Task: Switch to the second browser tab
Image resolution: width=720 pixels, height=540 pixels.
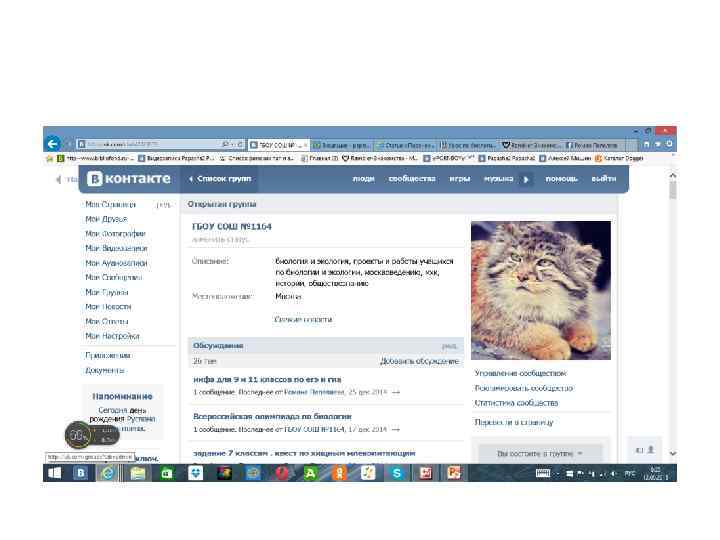Action: tap(342, 145)
